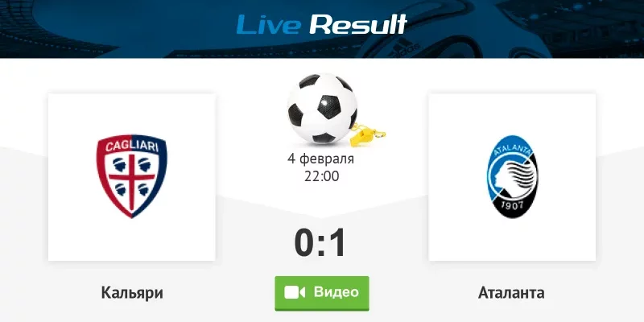This screenshot has width=644, height=322.
Task: Open the green Видео button
Action: click(x=322, y=293)
